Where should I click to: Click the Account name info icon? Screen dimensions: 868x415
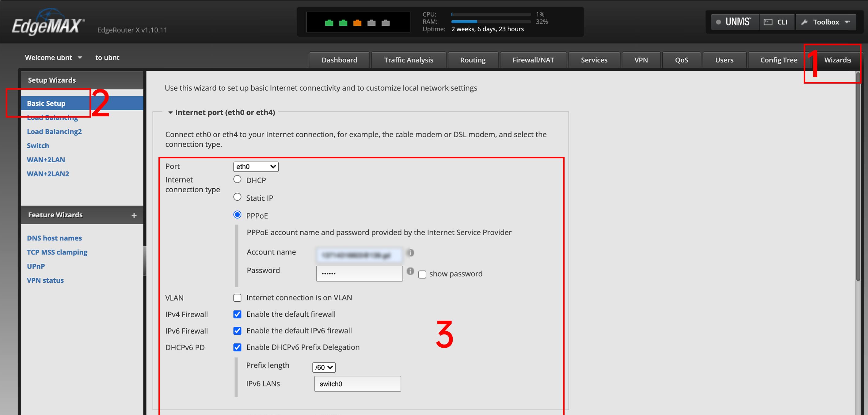(x=410, y=253)
